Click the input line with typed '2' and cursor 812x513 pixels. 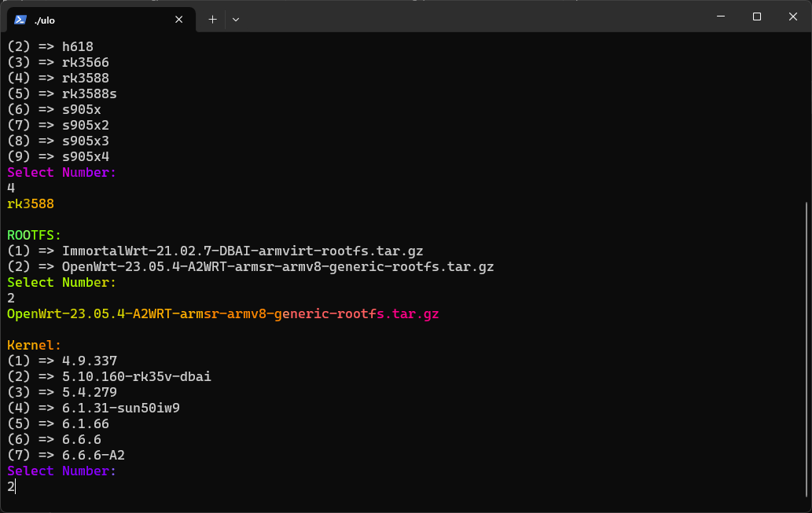(x=11, y=486)
